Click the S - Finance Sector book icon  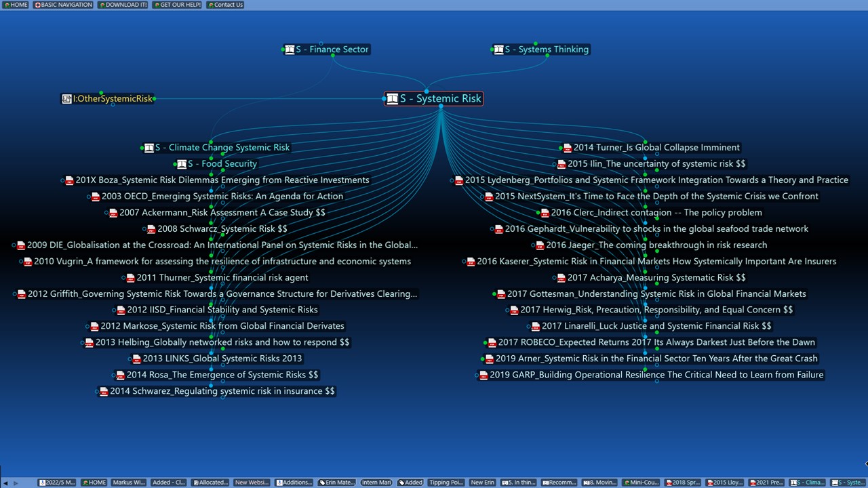(290, 49)
